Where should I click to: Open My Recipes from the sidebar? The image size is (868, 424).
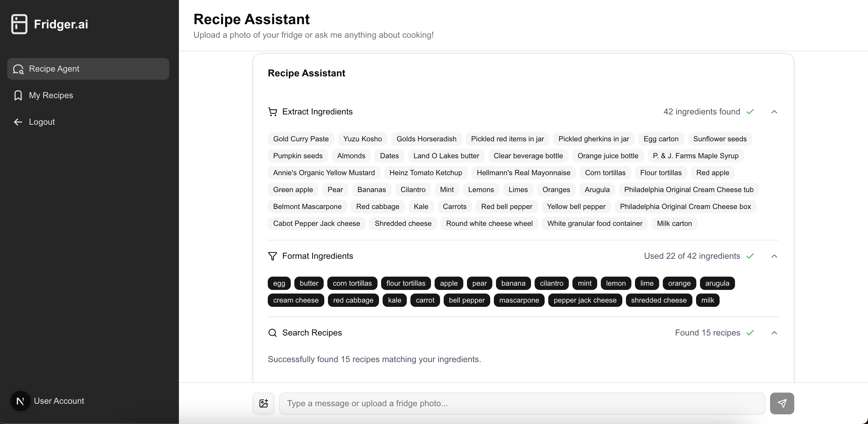(x=51, y=95)
